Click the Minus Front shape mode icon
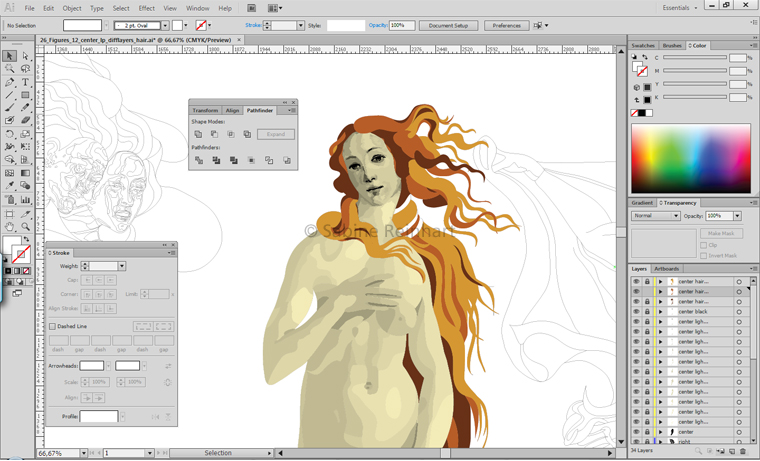This screenshot has width=760, height=461. [214, 134]
